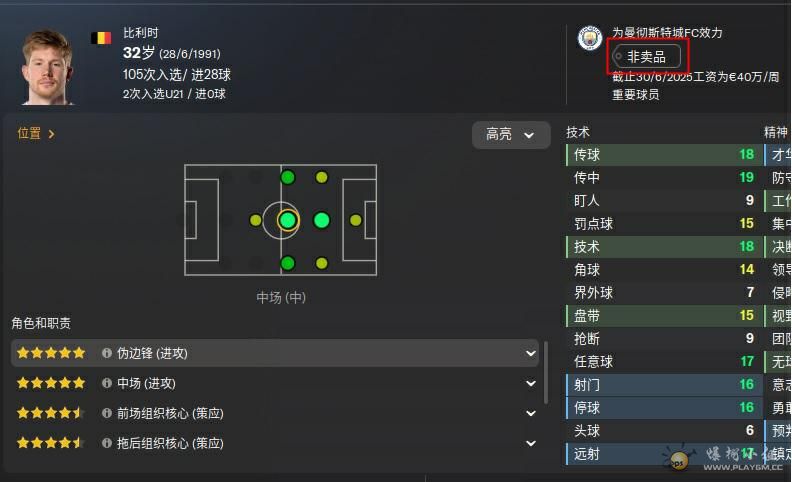This screenshot has height=482, width=792.
Task: Open the 高亮 highlight dropdown
Action: click(511, 134)
